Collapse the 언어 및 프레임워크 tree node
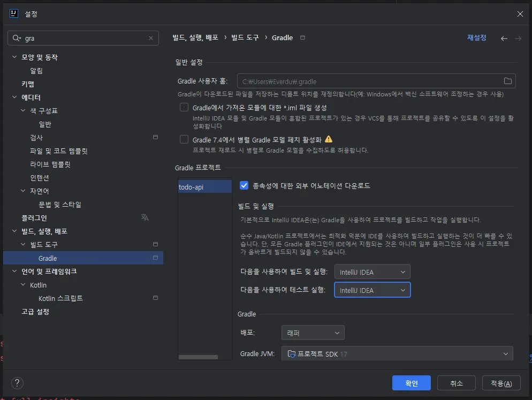Screen dimensions: 532x400 pos(14,271)
